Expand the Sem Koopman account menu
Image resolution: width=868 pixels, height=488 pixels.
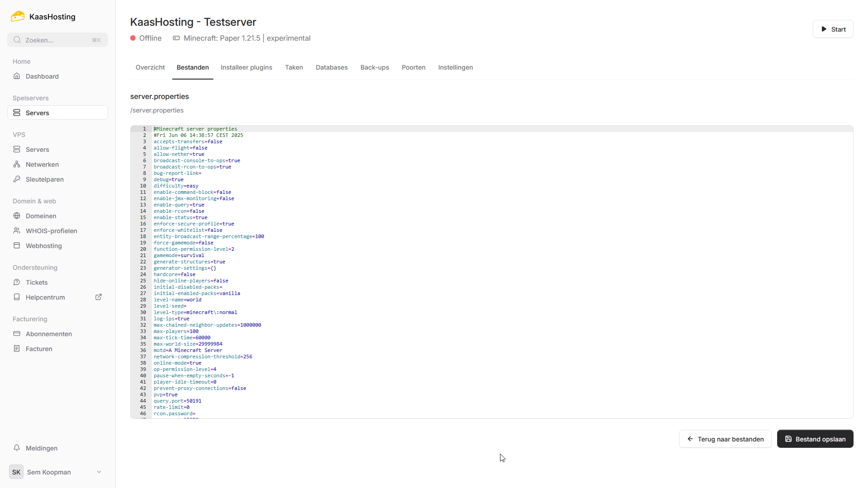coord(99,472)
